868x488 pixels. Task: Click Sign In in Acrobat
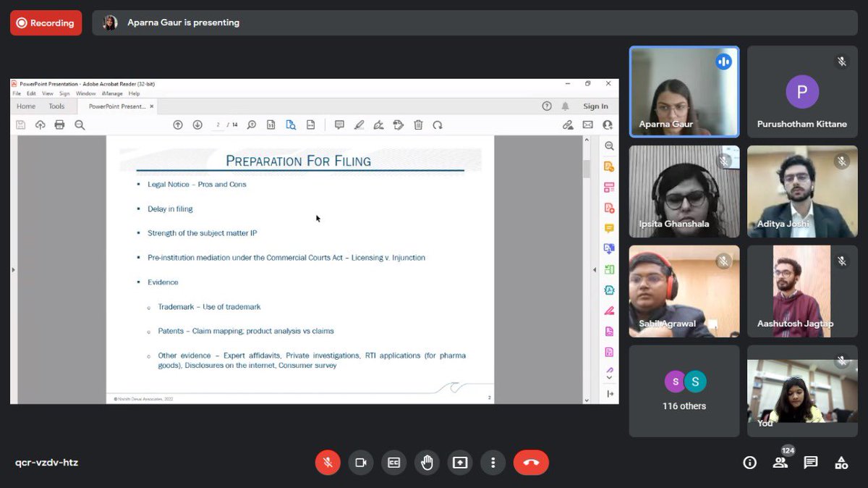click(x=596, y=106)
